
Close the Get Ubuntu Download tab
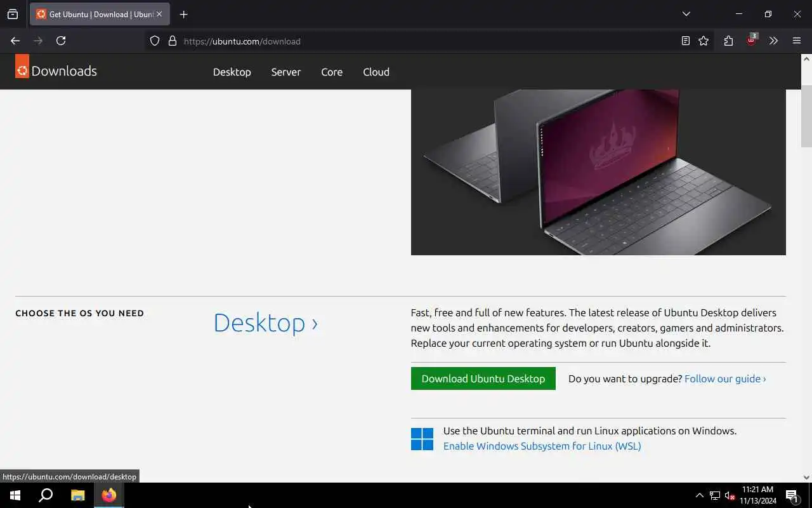click(x=159, y=14)
